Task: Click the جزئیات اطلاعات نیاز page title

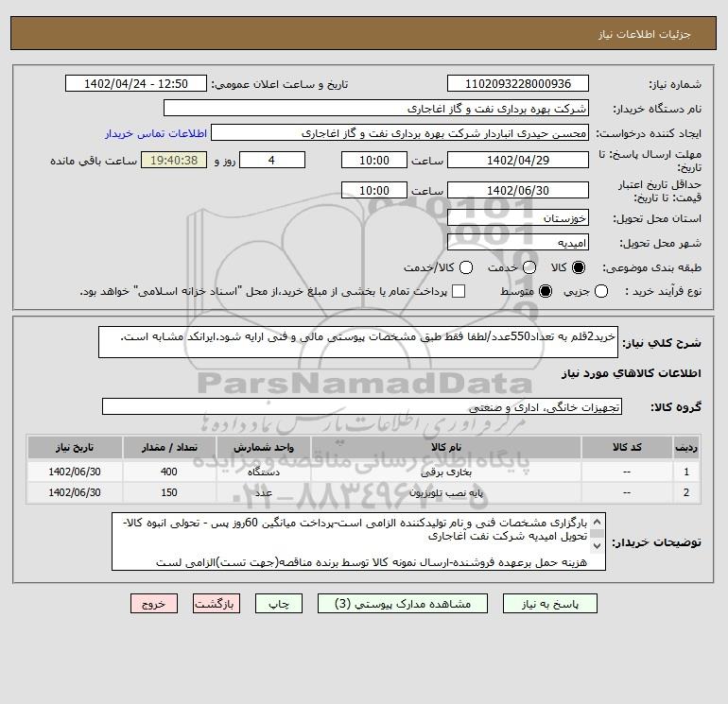Action: 645,35
